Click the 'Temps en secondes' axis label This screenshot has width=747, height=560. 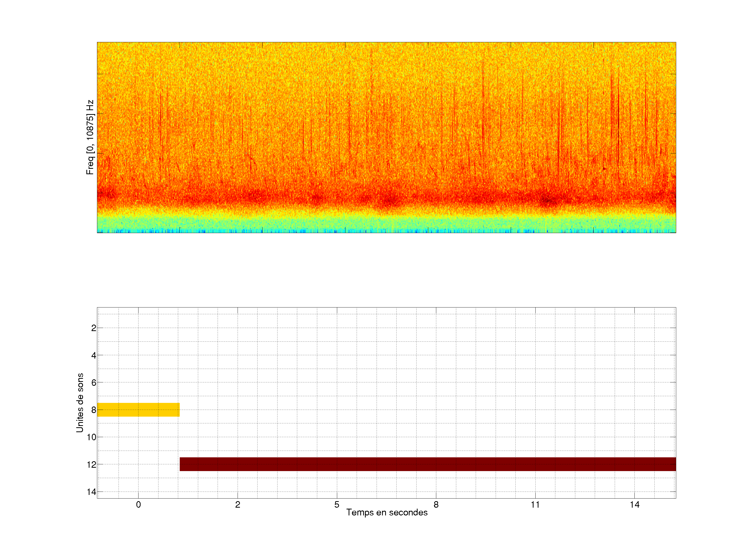click(387, 512)
